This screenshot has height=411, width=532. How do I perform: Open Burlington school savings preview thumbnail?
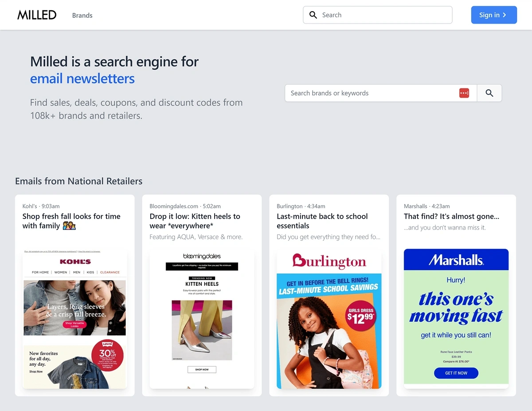click(x=329, y=319)
